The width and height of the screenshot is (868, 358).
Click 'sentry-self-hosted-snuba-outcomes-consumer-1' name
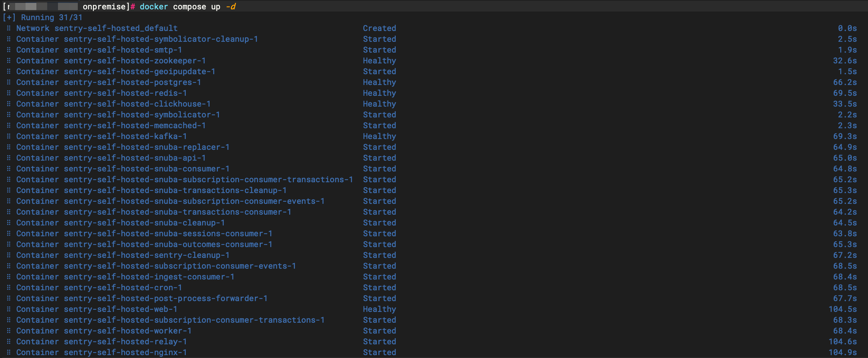point(168,244)
